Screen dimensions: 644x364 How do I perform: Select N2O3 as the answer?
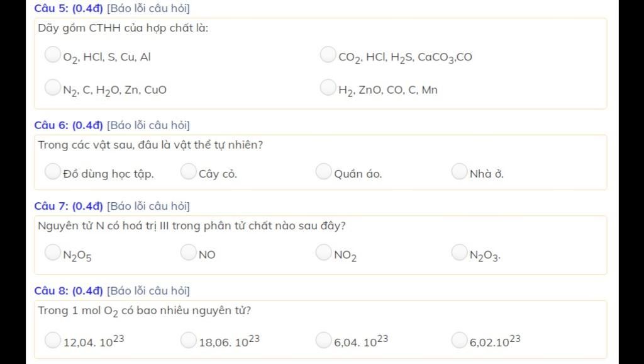[x=459, y=253]
